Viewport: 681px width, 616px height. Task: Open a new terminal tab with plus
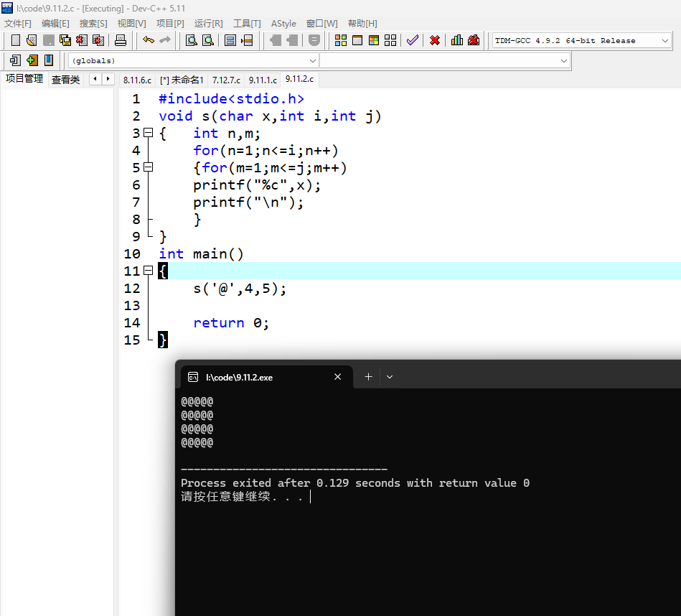click(x=368, y=377)
